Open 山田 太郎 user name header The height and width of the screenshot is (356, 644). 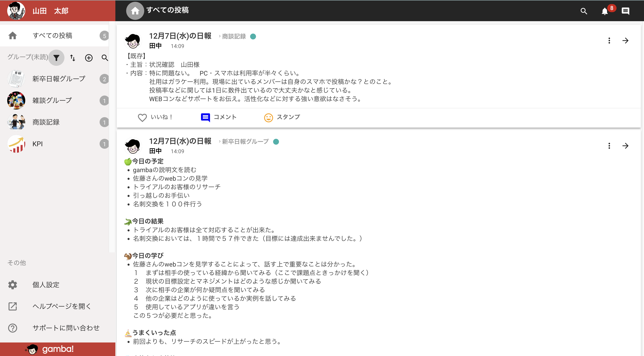(x=50, y=11)
